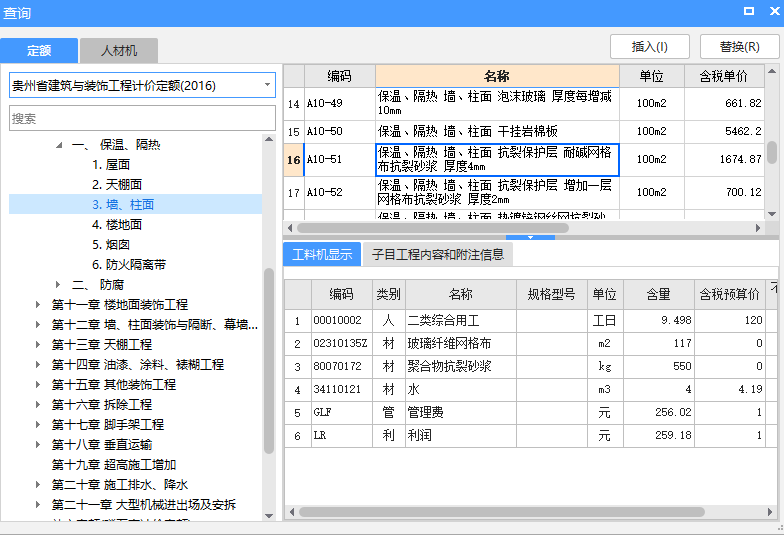784x535 pixels.
Task: Expand 第十七章 脚手架工程
Action: (x=38, y=424)
